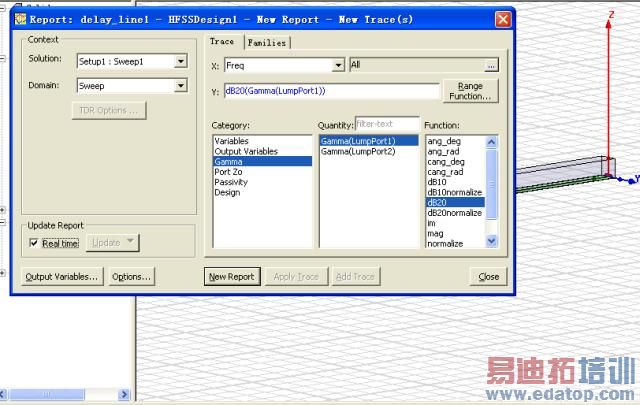This screenshot has height=405, width=640.
Task: Select dB20normalize function
Action: click(x=456, y=213)
